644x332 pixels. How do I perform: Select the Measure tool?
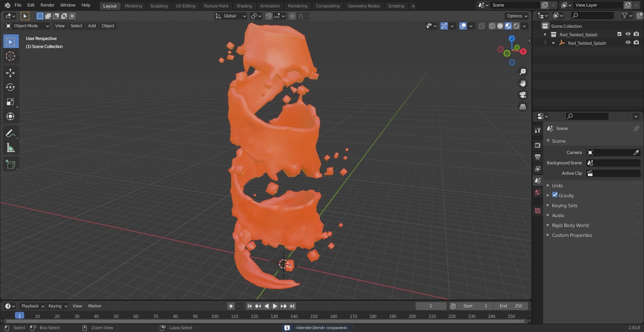coord(10,148)
